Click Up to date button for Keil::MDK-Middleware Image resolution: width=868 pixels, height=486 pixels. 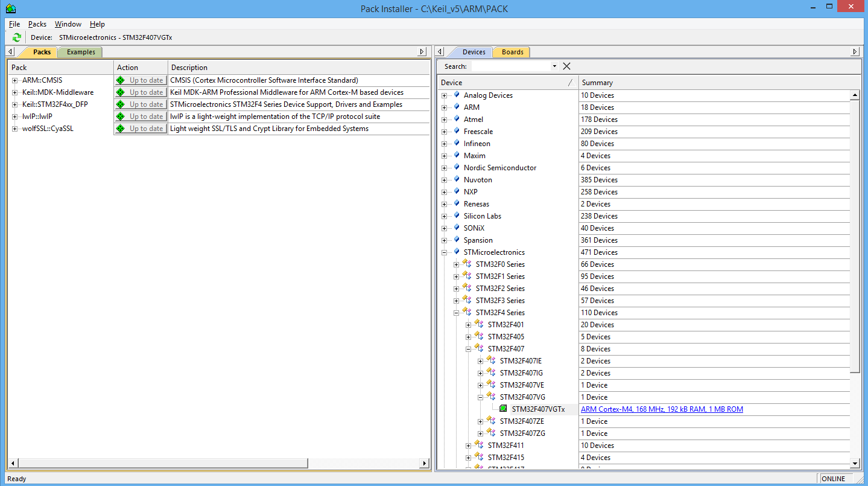141,92
